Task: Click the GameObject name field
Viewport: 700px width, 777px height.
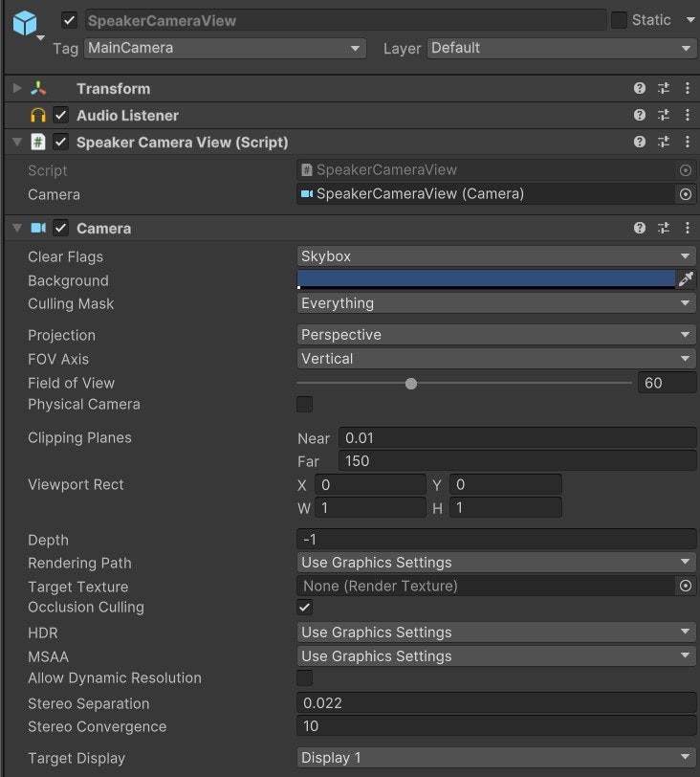Action: coord(345,20)
